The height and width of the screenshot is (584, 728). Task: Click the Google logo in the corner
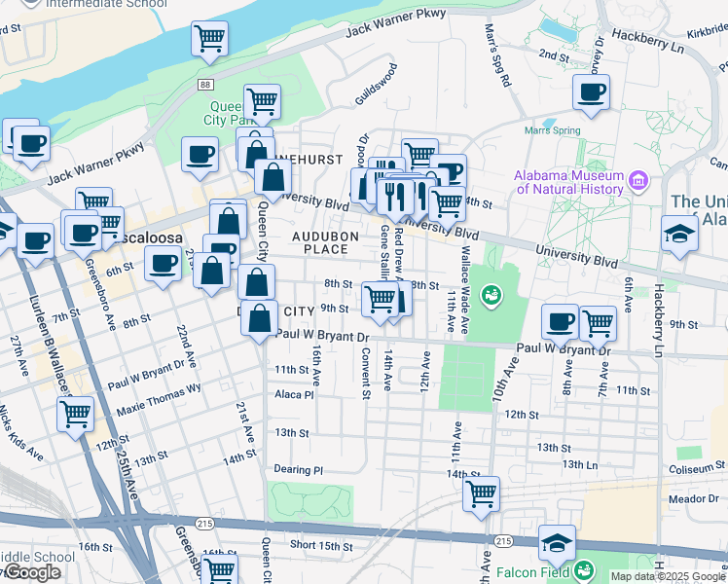pos(33,573)
